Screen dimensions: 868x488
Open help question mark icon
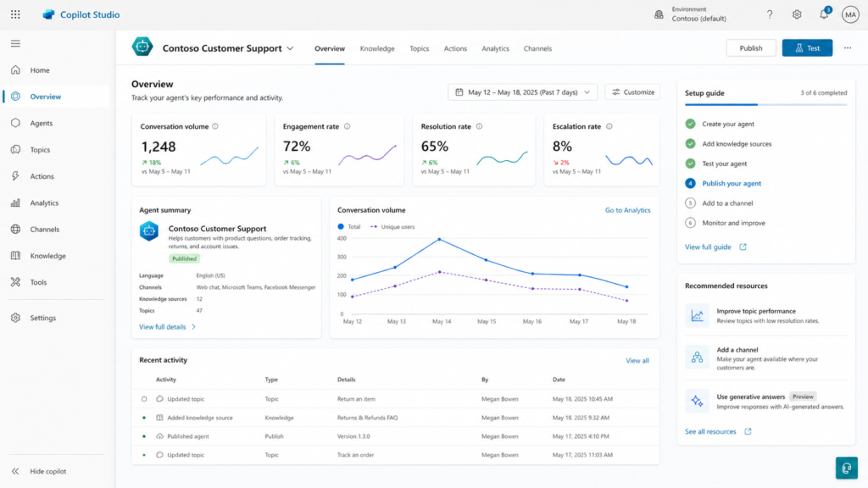pyautogui.click(x=770, y=15)
